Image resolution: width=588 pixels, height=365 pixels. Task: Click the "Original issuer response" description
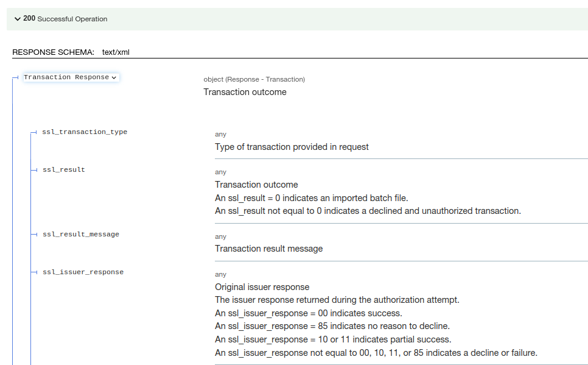tap(262, 287)
